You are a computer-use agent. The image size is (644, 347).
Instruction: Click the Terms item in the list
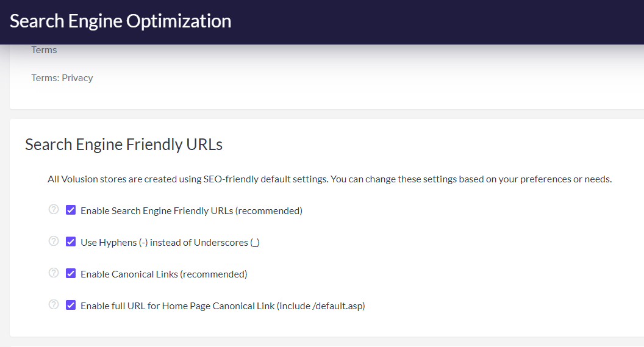pyautogui.click(x=44, y=50)
